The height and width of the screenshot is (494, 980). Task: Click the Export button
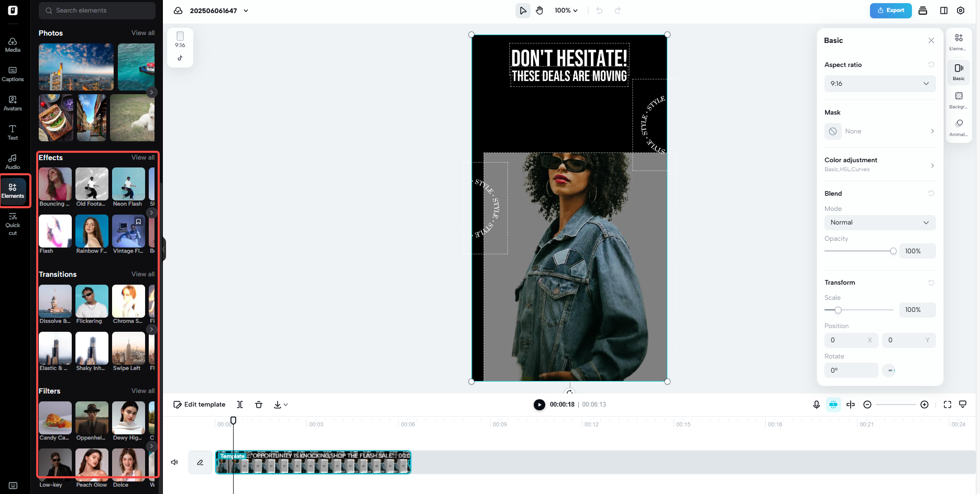(891, 10)
